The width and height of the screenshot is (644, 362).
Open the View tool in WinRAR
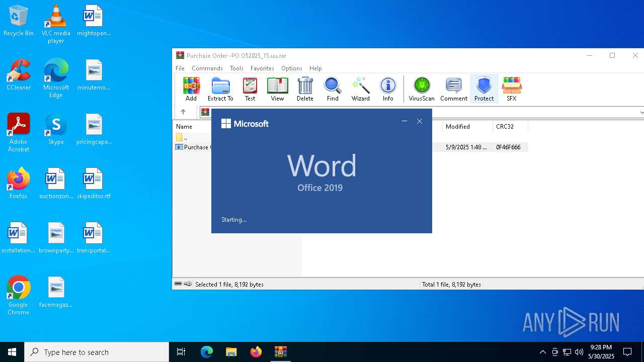coord(278,89)
